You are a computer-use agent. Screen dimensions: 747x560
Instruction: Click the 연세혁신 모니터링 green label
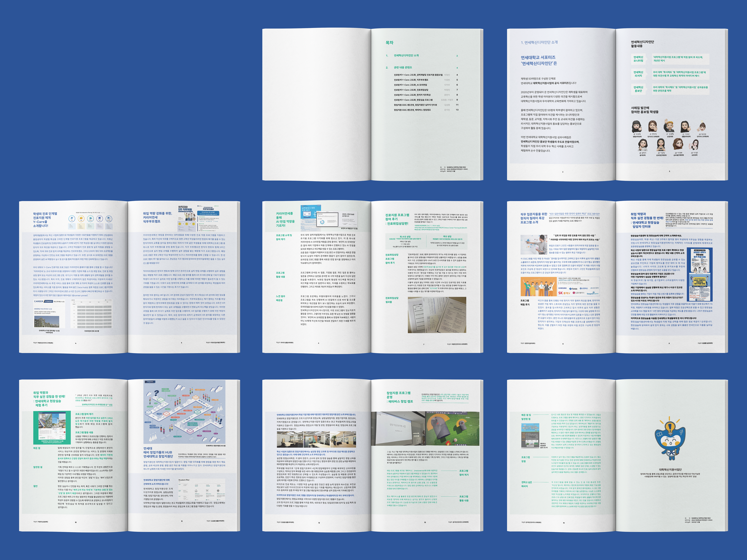(638, 59)
